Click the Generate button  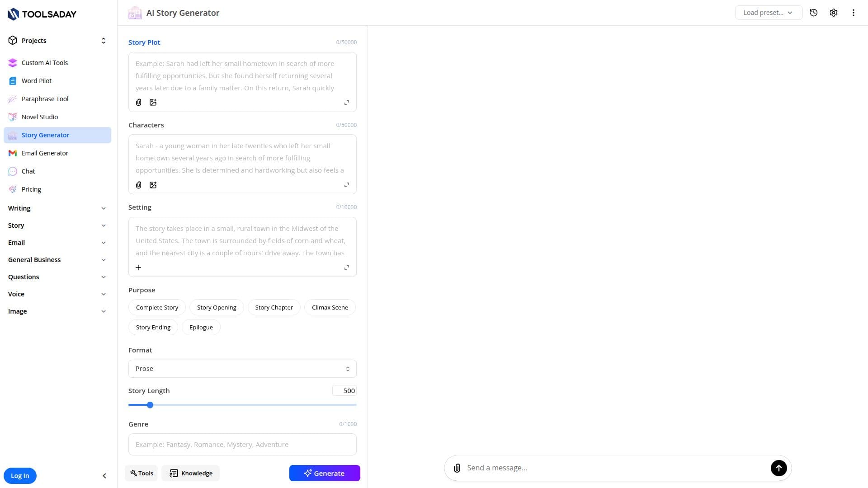[325, 473]
